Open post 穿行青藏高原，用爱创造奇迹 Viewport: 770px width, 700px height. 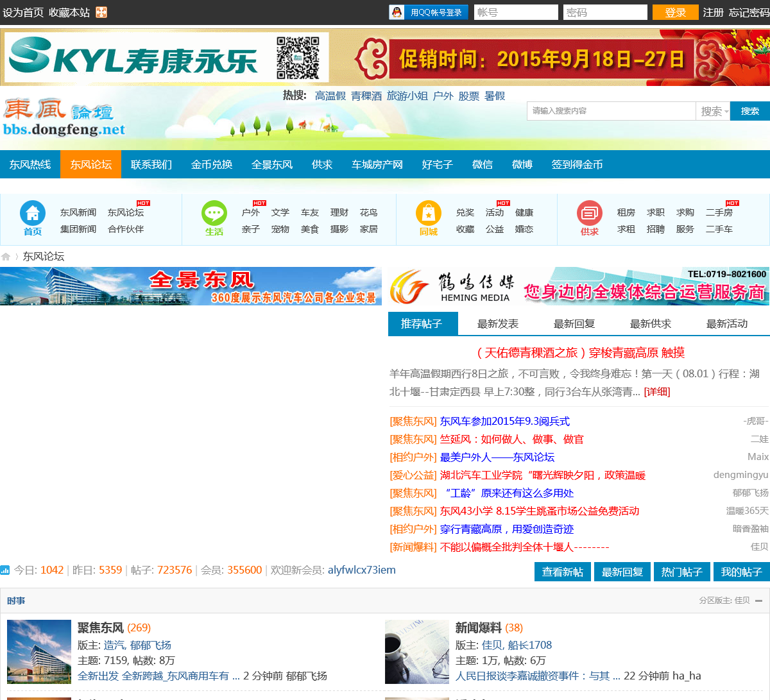point(507,529)
